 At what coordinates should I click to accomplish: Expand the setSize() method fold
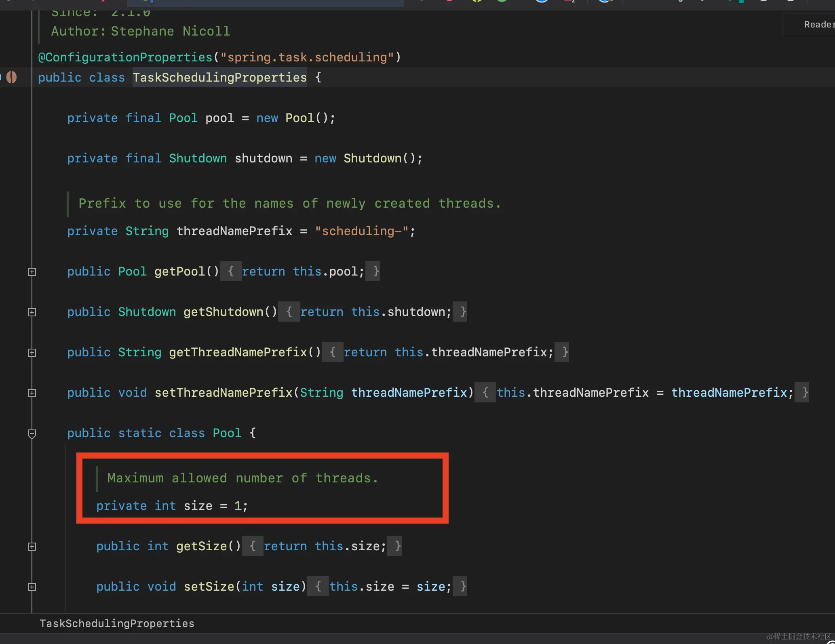tap(32, 587)
